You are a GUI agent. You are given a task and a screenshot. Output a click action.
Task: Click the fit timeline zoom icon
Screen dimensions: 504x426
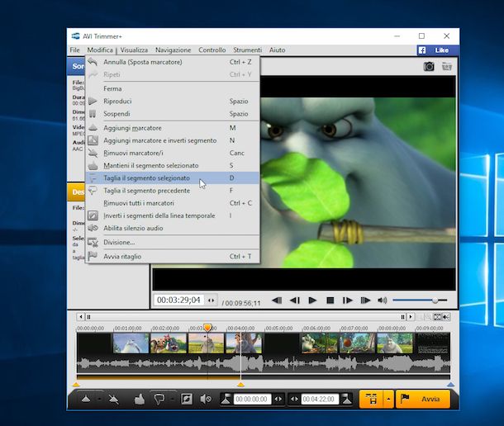[x=437, y=317]
